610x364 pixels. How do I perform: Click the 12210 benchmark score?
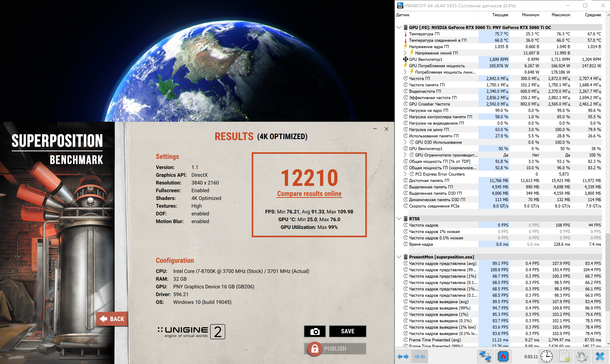[309, 178]
